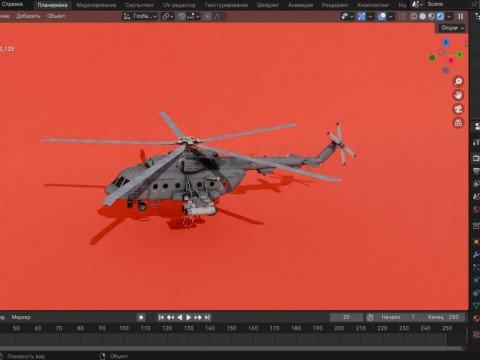This screenshot has width=480, height=360.
Task: Select the Scene name field
Action: coord(447,4)
